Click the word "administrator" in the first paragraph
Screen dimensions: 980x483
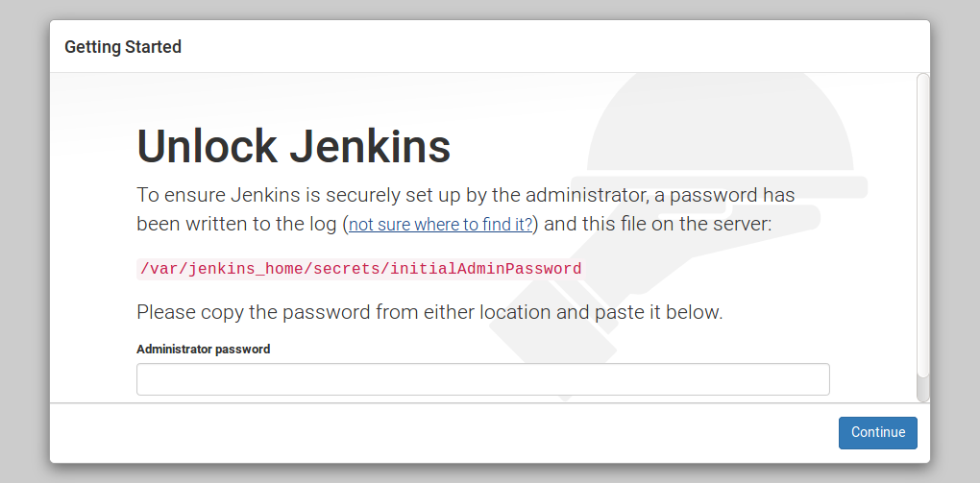click(586, 195)
